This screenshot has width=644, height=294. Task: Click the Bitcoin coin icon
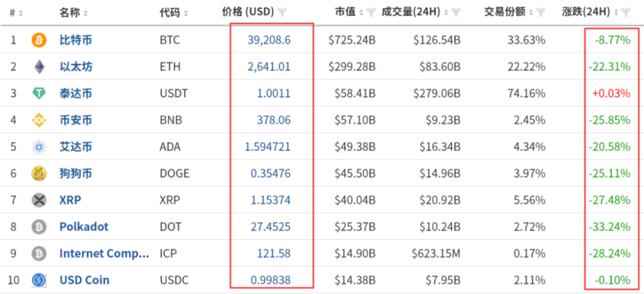point(39,40)
